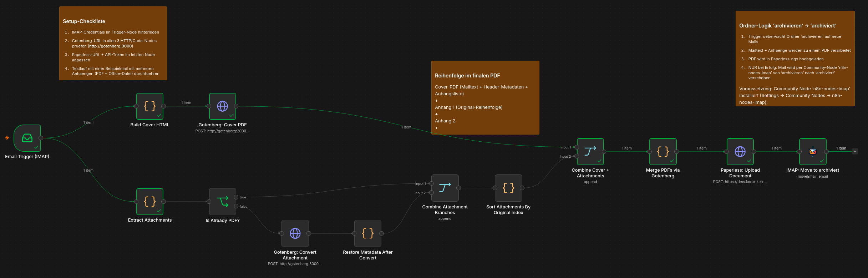Select the Gotenberg: Convert Attachment node
This screenshot has height=278, width=868.
click(x=295, y=233)
